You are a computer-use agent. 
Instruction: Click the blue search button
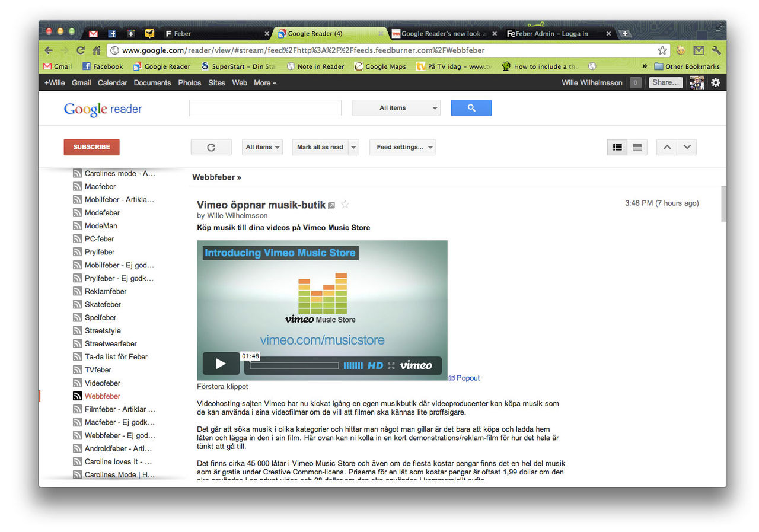click(x=471, y=107)
